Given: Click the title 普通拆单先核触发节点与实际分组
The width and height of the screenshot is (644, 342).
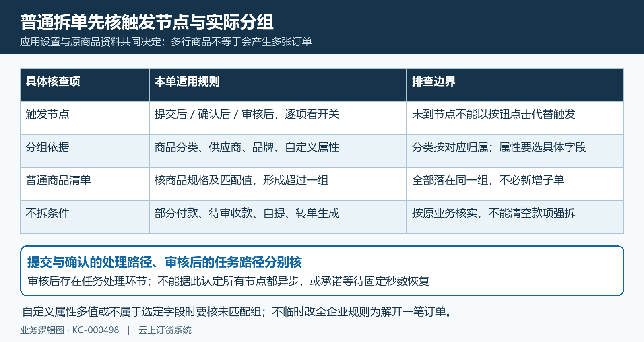Looking at the screenshot, I should [147, 22].
